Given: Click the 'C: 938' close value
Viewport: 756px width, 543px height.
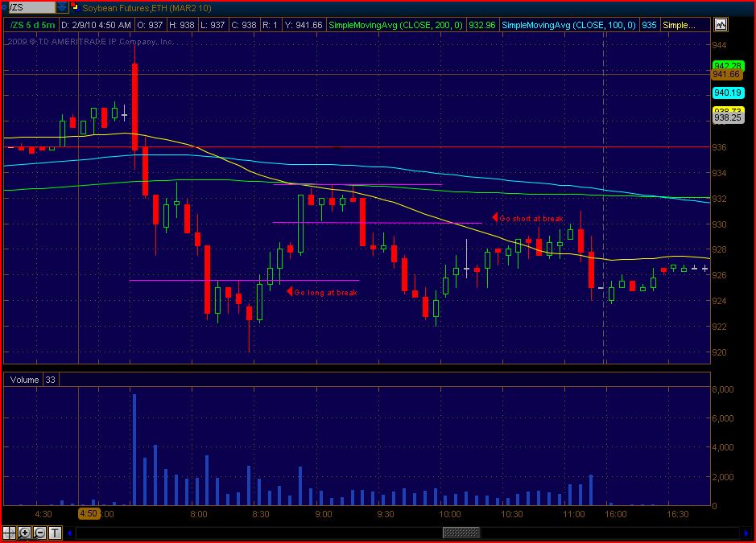Looking at the screenshot, I should (x=244, y=25).
